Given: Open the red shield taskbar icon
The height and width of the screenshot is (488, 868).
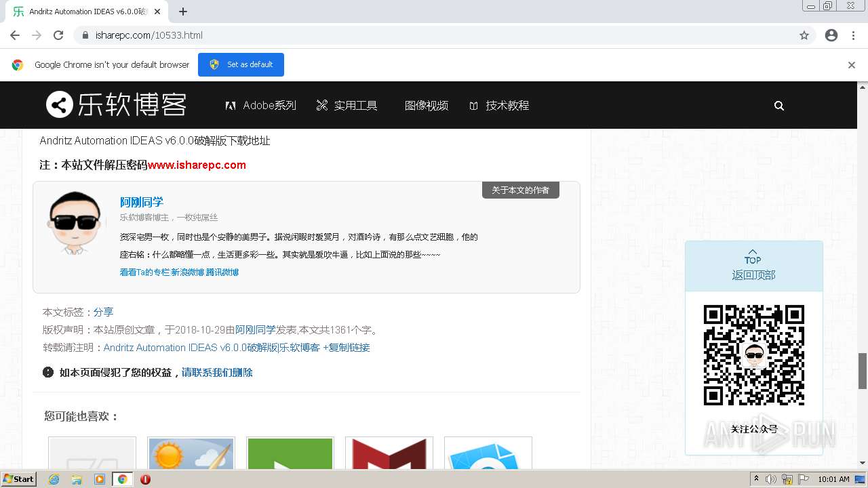Looking at the screenshot, I should 145,479.
